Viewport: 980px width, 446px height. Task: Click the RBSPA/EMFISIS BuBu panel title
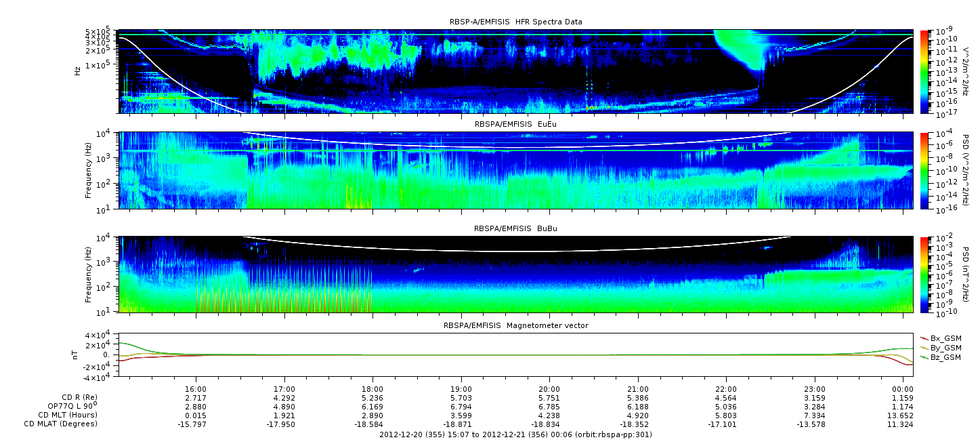click(515, 228)
